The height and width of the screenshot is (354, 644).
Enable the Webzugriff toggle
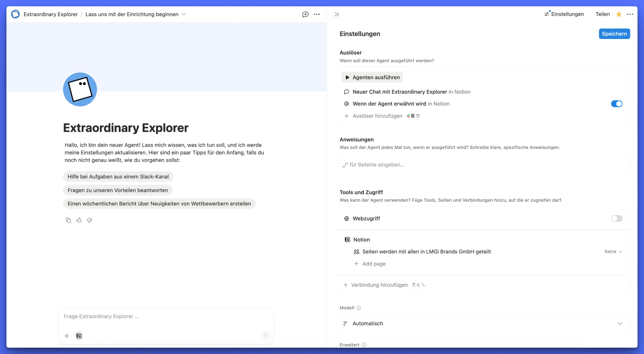(x=617, y=219)
